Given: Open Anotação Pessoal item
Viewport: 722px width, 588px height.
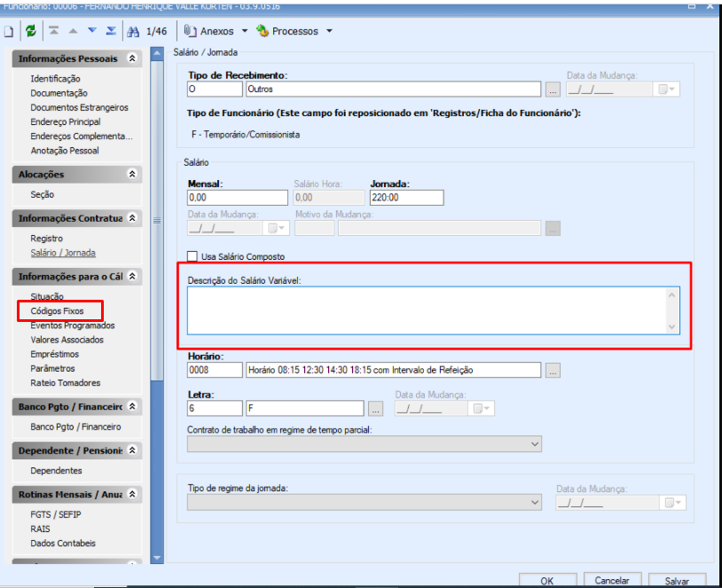Looking at the screenshot, I should point(65,151).
